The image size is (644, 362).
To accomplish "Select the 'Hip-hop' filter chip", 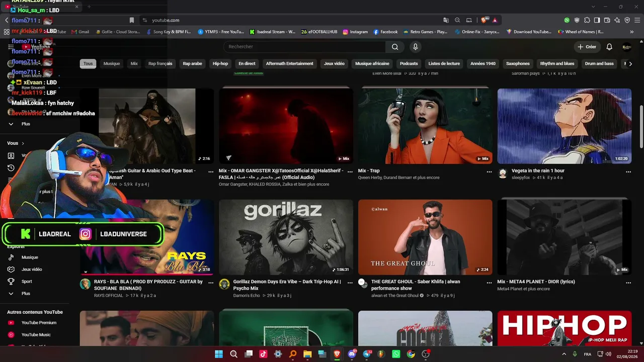I will click(x=220, y=64).
